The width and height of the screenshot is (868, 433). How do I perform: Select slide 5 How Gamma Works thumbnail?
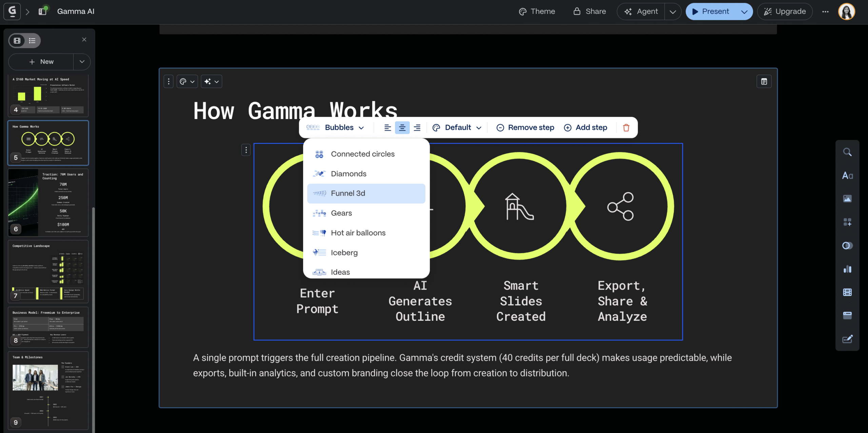48,143
